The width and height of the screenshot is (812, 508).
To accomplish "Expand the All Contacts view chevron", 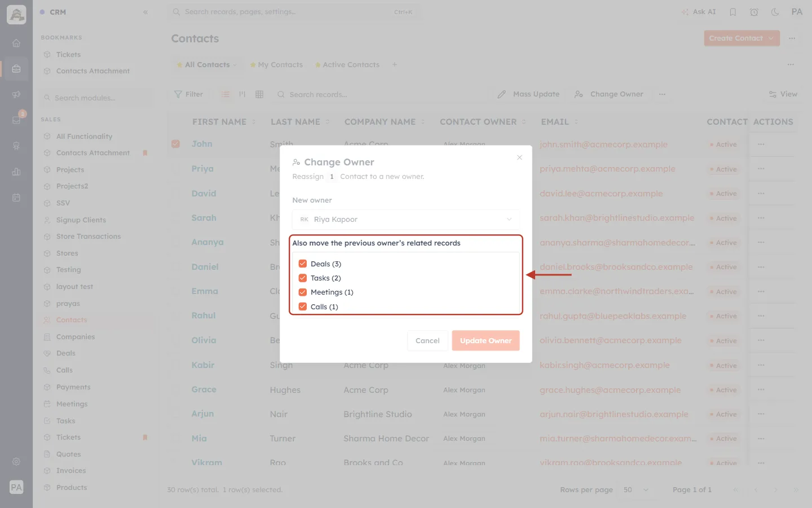I will pyautogui.click(x=235, y=65).
